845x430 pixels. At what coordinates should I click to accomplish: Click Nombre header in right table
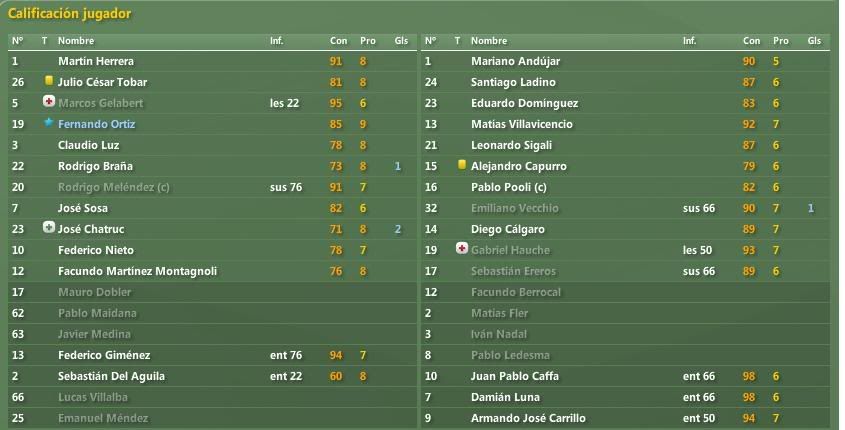pos(489,40)
